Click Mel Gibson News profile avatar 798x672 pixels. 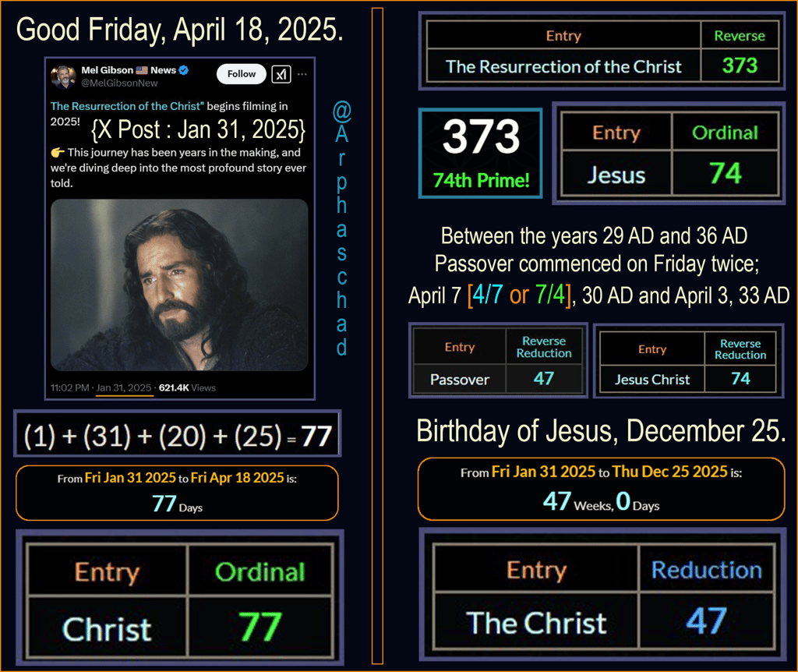[x=63, y=76]
